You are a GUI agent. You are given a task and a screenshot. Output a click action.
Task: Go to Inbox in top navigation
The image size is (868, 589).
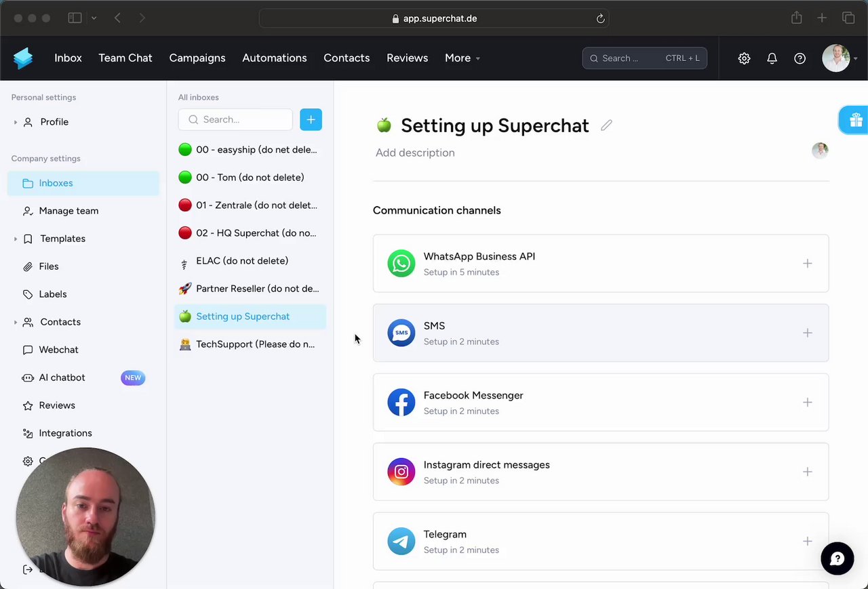pyautogui.click(x=68, y=58)
